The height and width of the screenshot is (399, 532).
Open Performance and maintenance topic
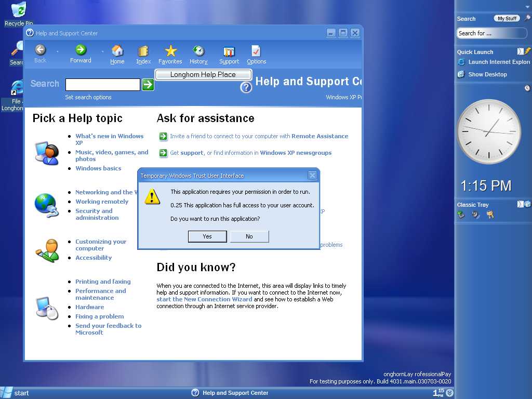click(x=100, y=295)
